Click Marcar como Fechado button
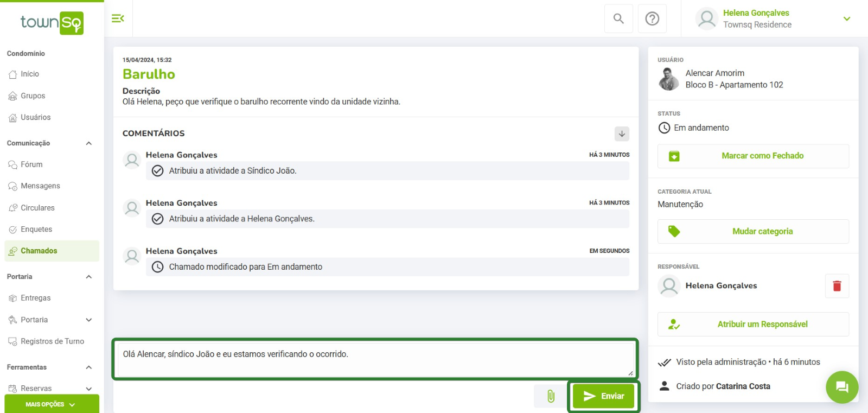The image size is (868, 413). [753, 156]
